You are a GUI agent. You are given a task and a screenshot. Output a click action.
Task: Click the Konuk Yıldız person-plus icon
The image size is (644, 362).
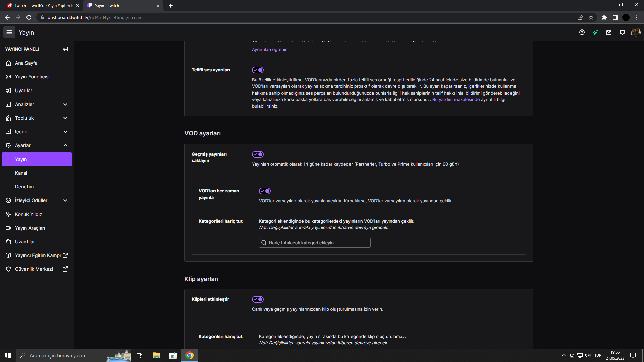click(8, 214)
